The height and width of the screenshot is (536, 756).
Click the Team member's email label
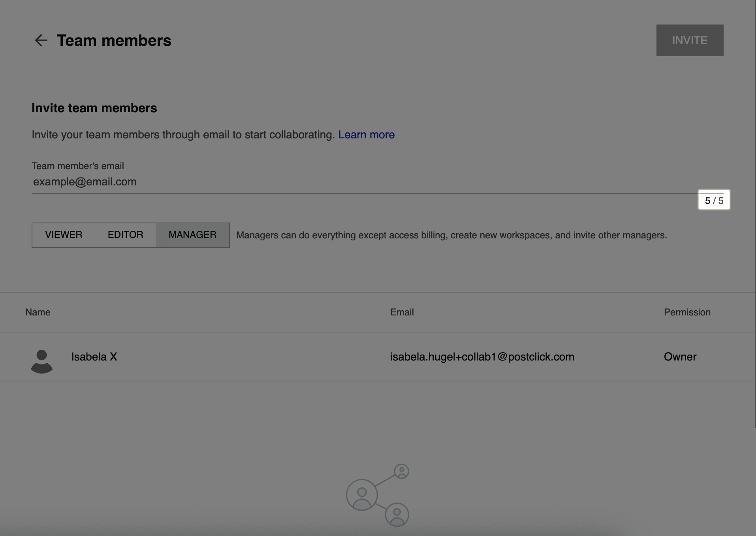(x=78, y=166)
